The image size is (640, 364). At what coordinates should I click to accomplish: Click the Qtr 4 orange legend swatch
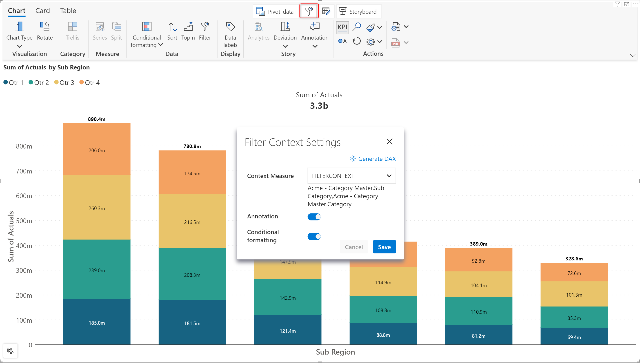[x=82, y=82]
